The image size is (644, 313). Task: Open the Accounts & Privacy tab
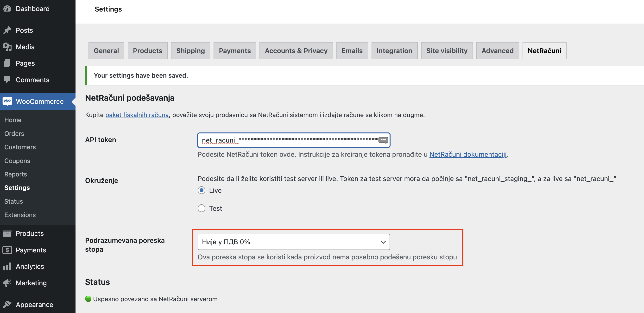click(296, 51)
